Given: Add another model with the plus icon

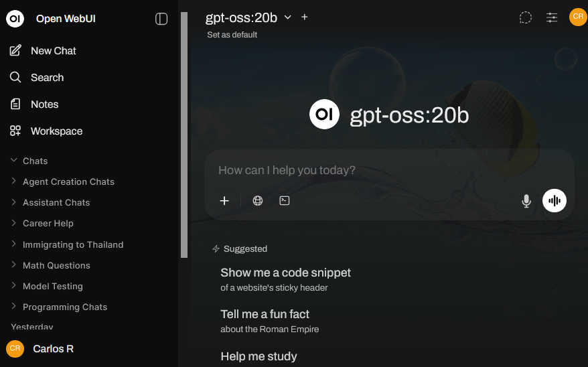Looking at the screenshot, I should [305, 17].
